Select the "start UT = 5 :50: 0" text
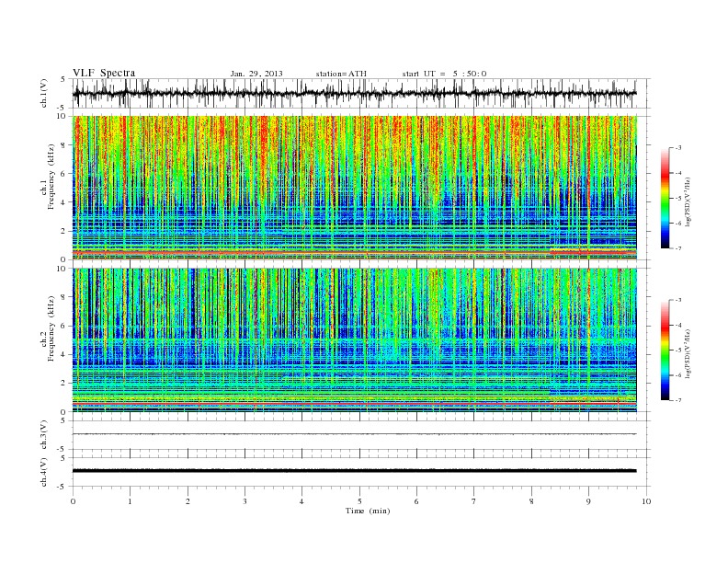This screenshot has width=728, height=563. coord(444,74)
